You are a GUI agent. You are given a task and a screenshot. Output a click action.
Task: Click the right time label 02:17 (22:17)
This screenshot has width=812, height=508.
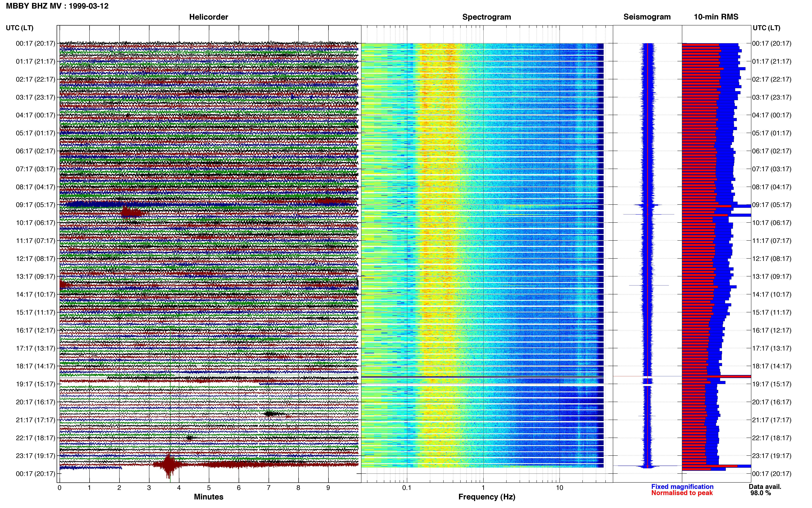tap(772, 79)
